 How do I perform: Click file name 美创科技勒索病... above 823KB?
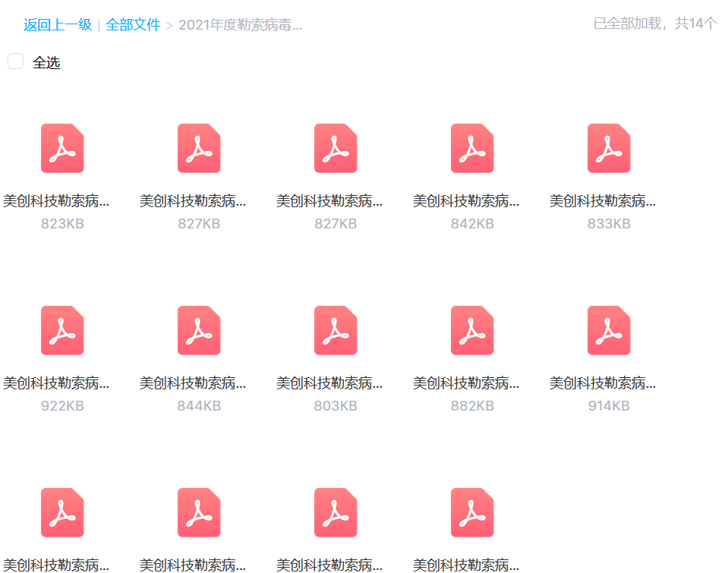click(x=56, y=201)
